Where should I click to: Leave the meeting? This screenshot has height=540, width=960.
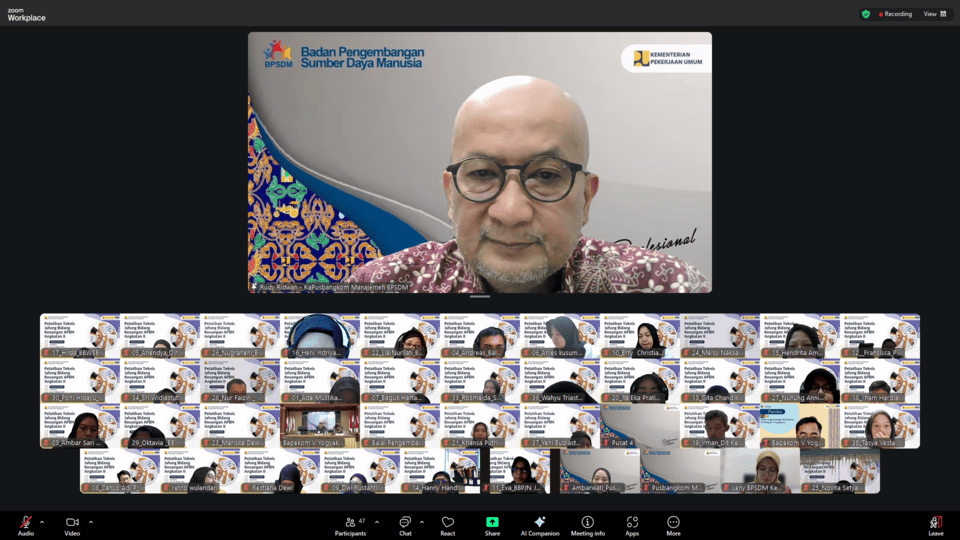pyautogui.click(x=935, y=524)
